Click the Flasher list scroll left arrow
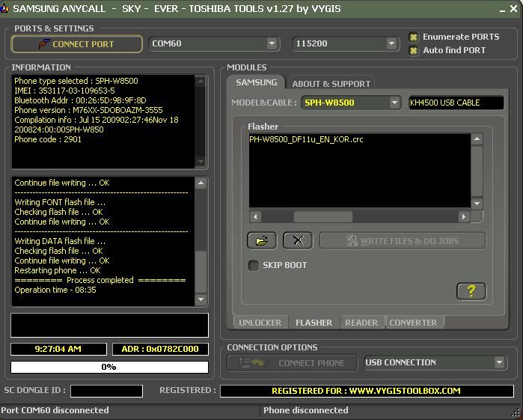 tap(255, 216)
